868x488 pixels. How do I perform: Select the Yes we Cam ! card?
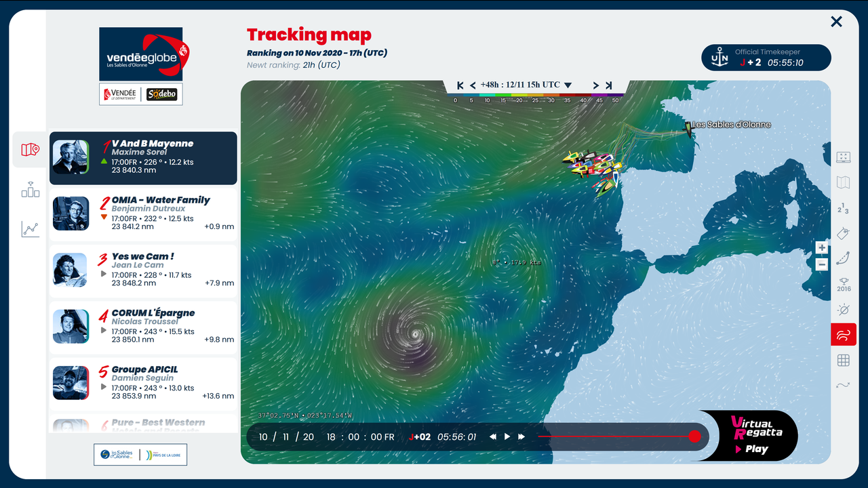143,271
